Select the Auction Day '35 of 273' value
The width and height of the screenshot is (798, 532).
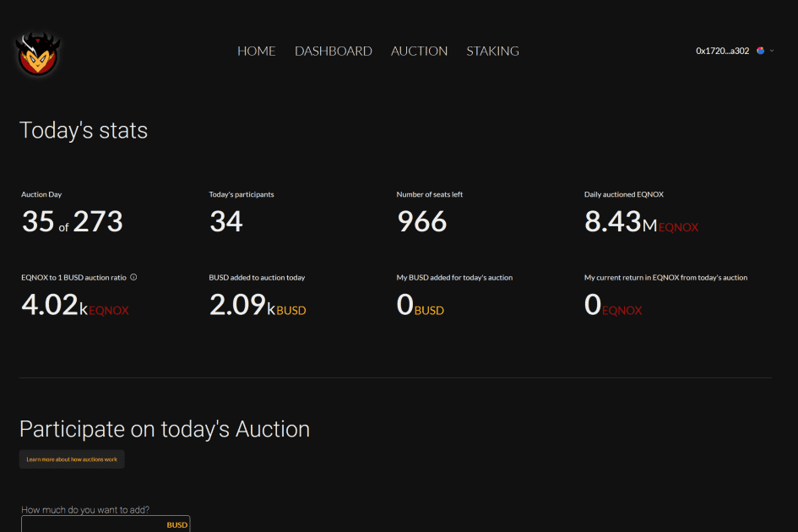coord(72,222)
